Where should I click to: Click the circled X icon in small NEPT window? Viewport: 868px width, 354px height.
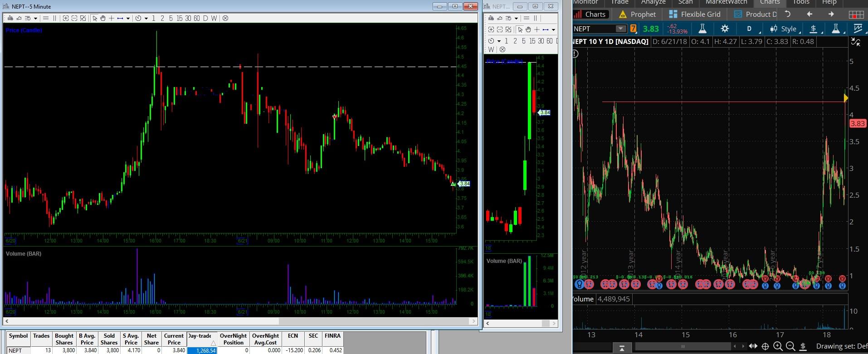point(502,49)
